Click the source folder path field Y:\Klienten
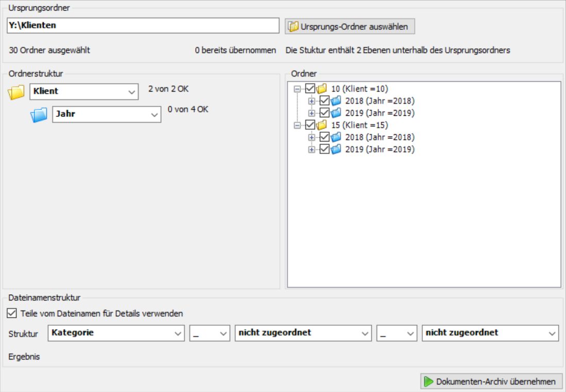 pyautogui.click(x=143, y=25)
